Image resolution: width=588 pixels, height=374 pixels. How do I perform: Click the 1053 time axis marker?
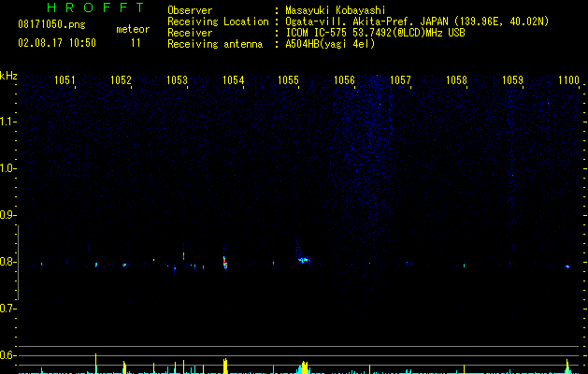pos(177,80)
